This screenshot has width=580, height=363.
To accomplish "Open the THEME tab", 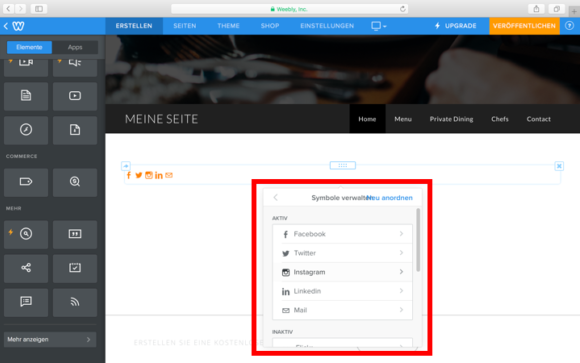I will point(228,26).
